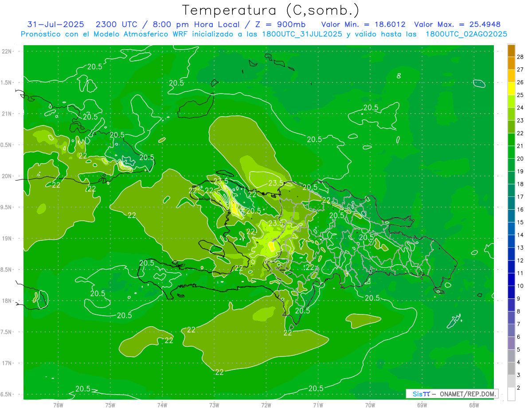Select the dark blue swatch between 10 and 11
Screen dimensions: 532x411
tap(512, 279)
